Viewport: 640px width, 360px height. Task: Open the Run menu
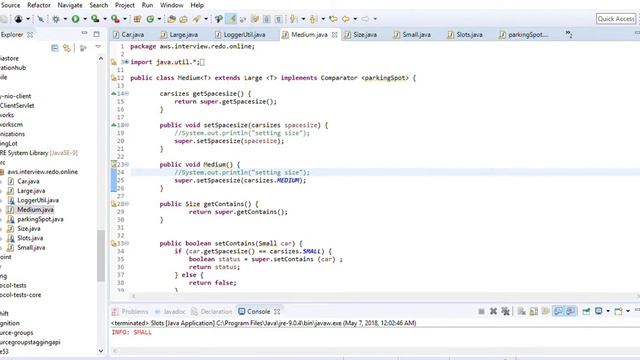click(x=147, y=5)
